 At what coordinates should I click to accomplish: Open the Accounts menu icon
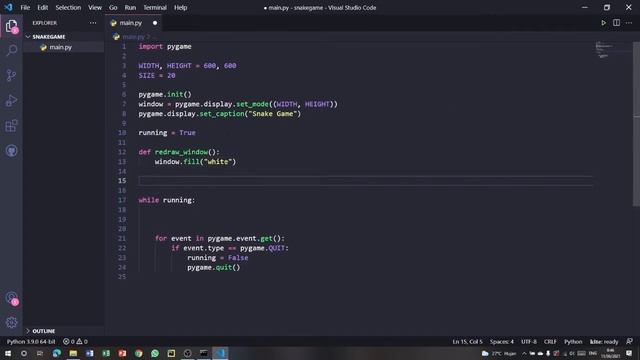[11, 298]
